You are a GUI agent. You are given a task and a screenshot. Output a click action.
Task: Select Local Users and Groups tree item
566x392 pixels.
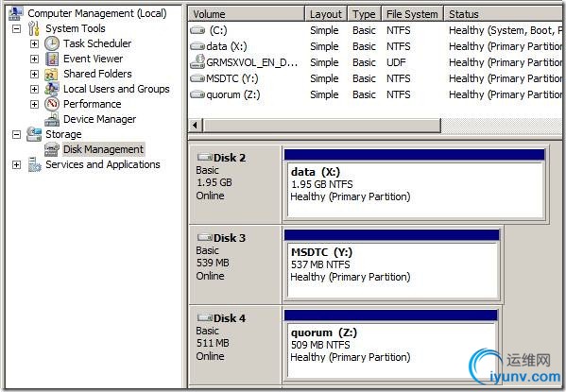point(116,89)
